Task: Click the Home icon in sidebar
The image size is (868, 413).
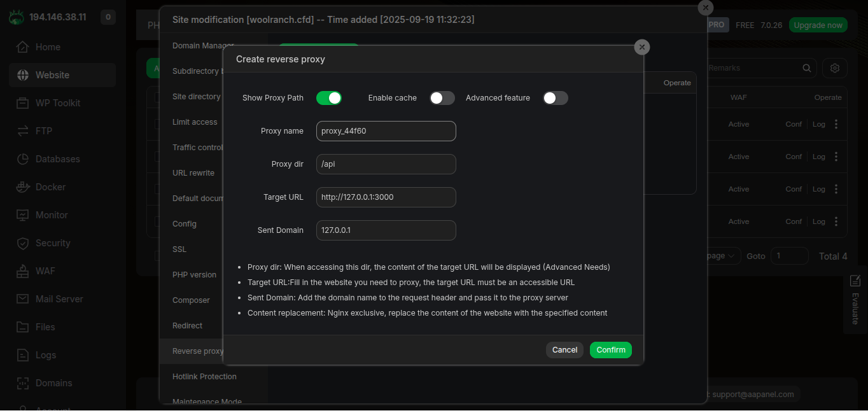Action: [x=23, y=47]
